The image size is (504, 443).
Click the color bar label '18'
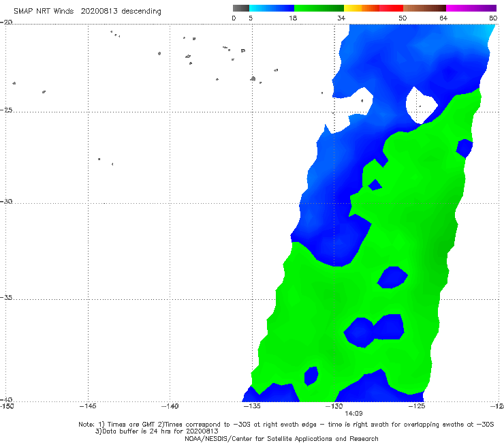[x=293, y=18]
